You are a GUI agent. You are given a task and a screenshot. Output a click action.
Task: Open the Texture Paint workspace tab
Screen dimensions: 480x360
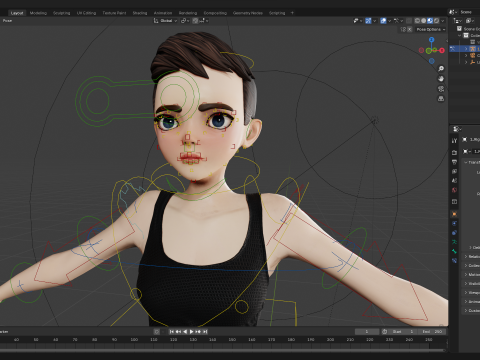click(114, 13)
